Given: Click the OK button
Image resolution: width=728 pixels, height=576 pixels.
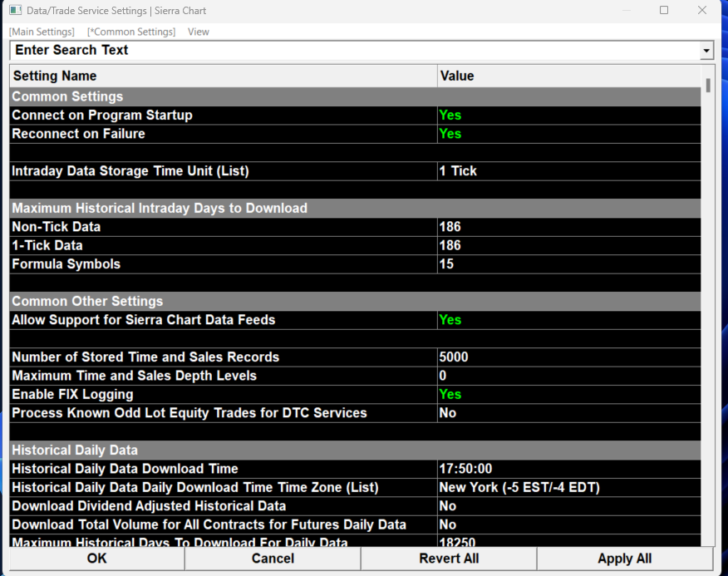Looking at the screenshot, I should (x=96, y=558).
